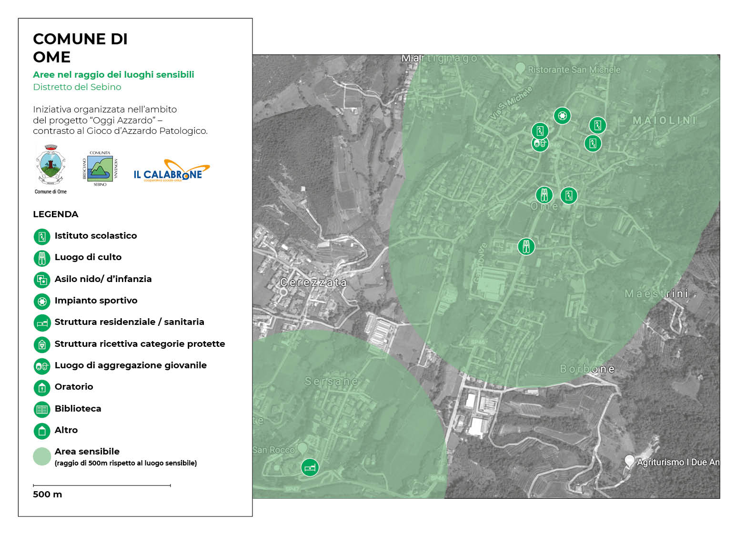
Task: Click the Il Calabrone logo
Action: (x=171, y=171)
